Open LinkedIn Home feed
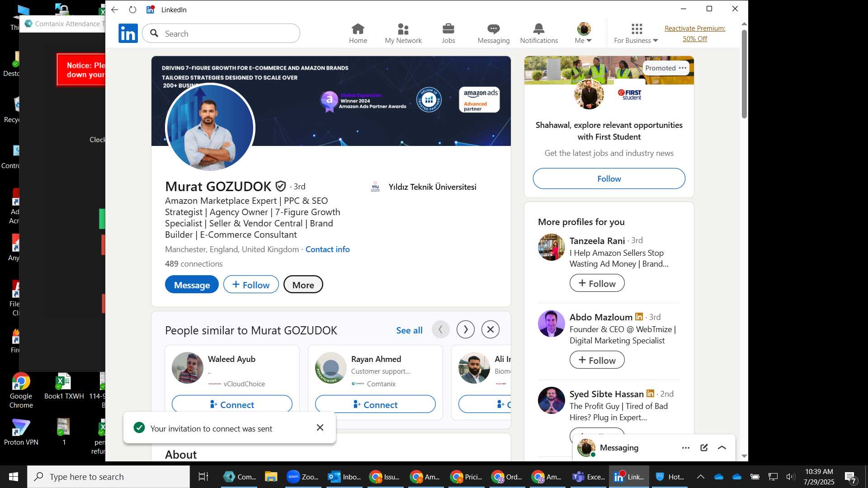Image resolution: width=868 pixels, height=488 pixels. [x=358, y=33]
